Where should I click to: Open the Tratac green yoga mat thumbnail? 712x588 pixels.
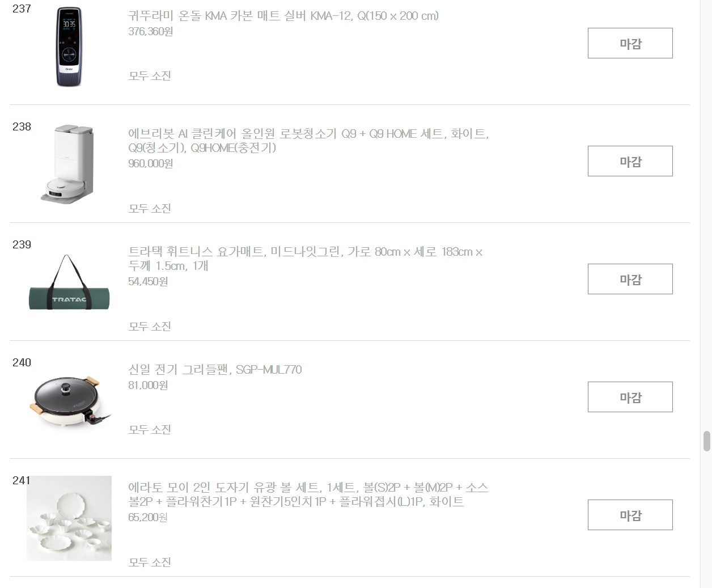click(x=69, y=282)
